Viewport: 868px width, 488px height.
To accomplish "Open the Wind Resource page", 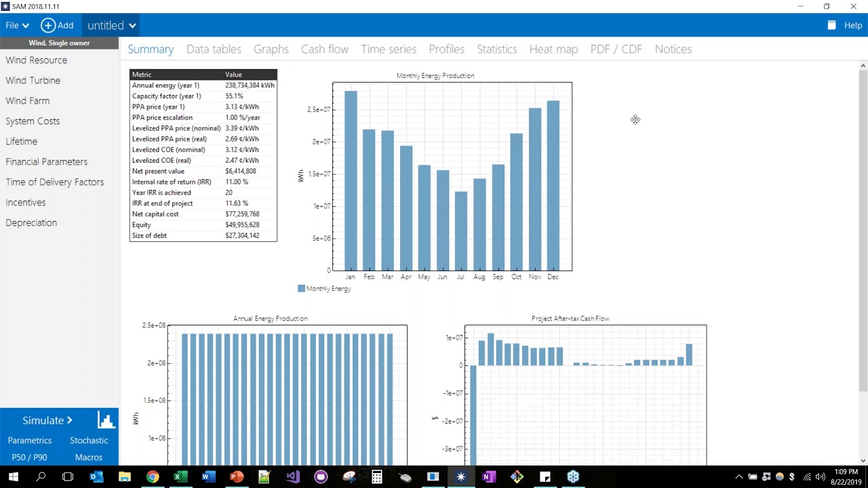I will click(x=37, y=60).
